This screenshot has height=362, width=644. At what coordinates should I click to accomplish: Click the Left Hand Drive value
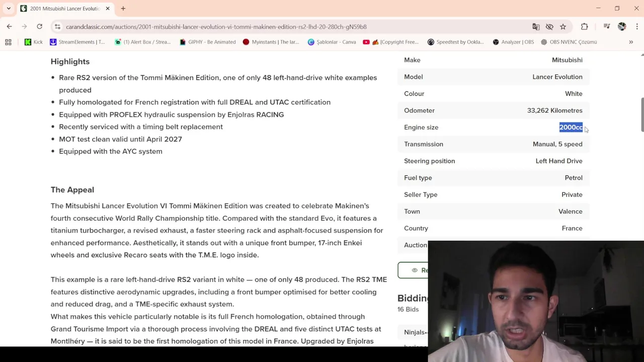coord(559,161)
